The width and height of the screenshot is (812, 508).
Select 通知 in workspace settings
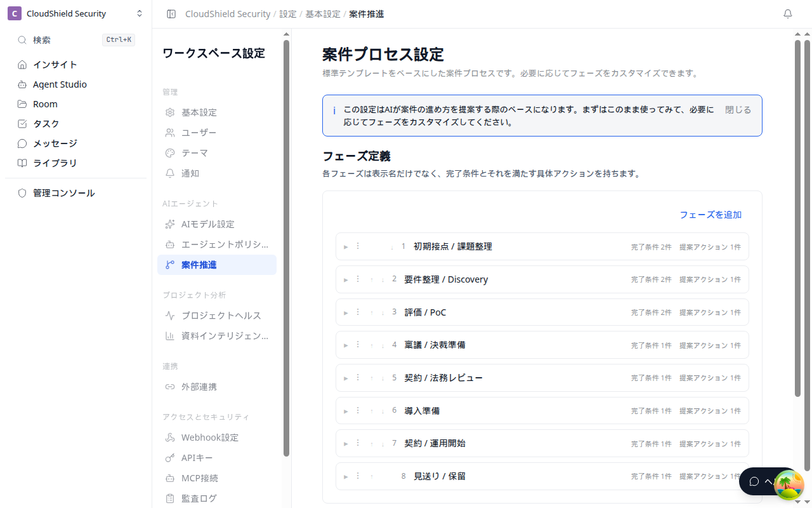217,173
